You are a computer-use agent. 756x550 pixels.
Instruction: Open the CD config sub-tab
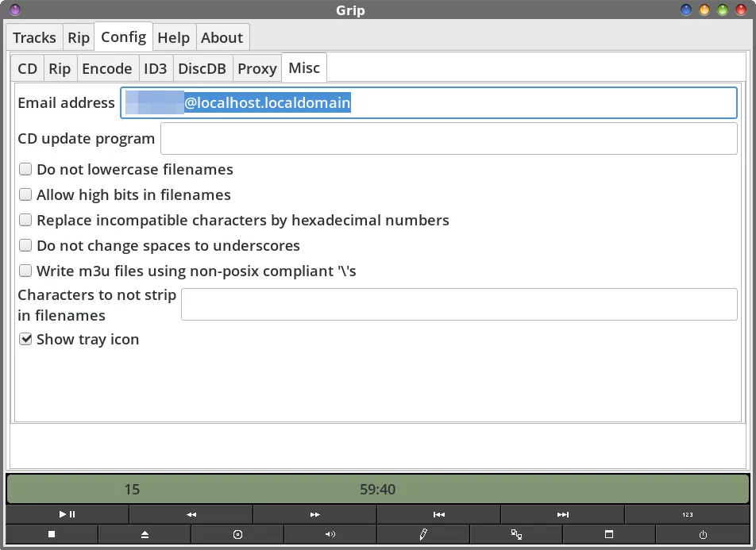tap(28, 68)
